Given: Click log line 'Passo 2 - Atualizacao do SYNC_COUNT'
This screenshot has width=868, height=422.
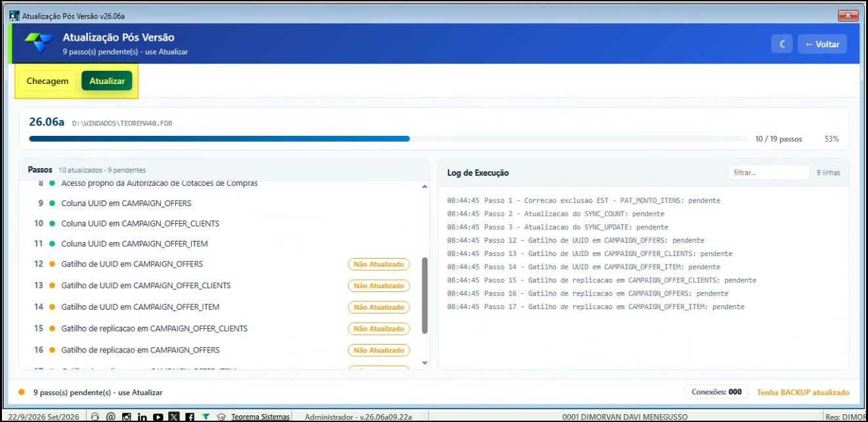Looking at the screenshot, I should pos(555,214).
